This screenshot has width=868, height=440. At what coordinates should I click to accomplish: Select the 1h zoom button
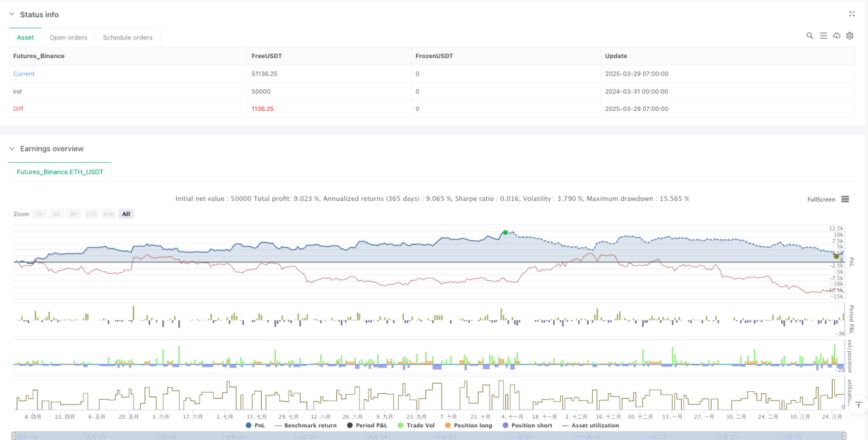[40, 214]
